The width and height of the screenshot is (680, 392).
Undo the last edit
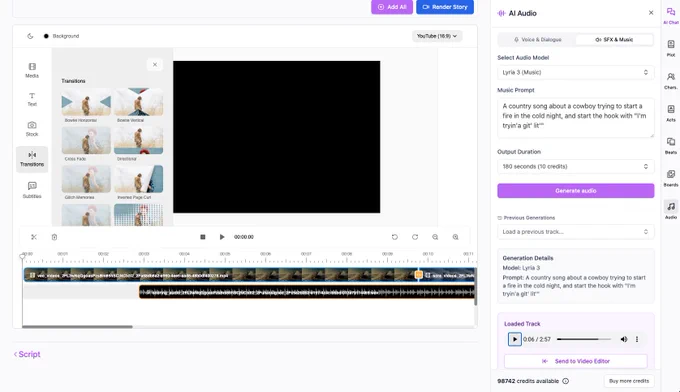point(395,237)
